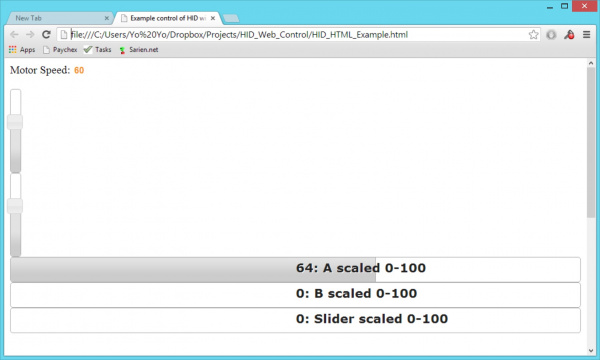
Task: Open the Sarien.net bookmark
Action: point(139,50)
